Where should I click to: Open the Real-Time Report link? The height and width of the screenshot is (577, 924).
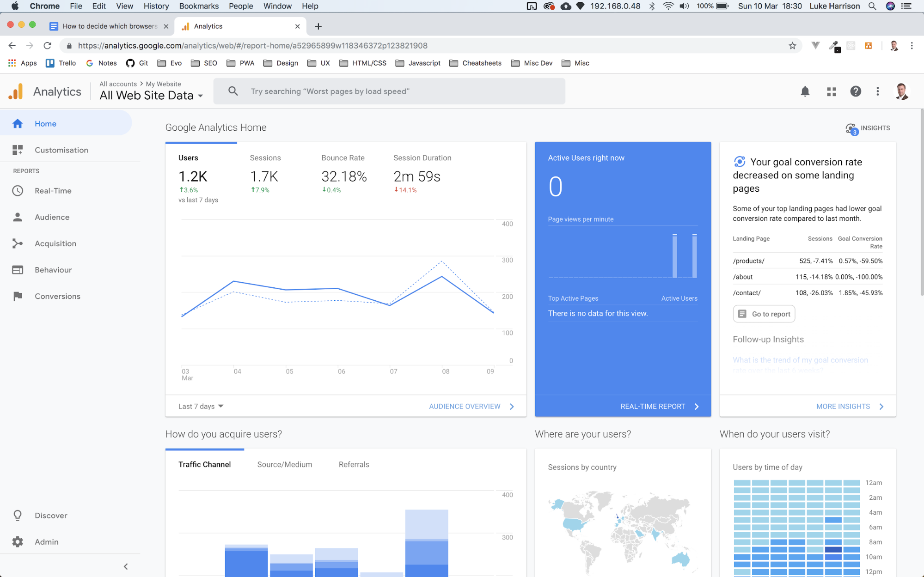(x=660, y=406)
